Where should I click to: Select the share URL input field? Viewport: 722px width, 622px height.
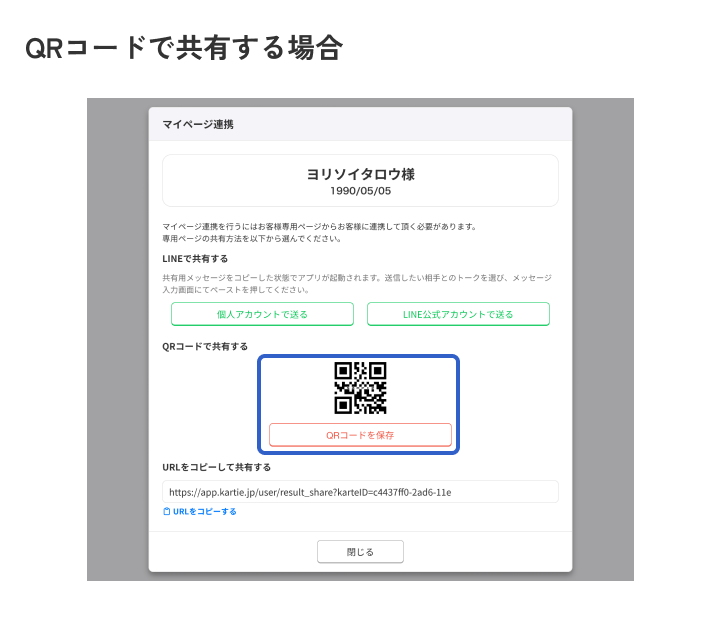(x=360, y=492)
